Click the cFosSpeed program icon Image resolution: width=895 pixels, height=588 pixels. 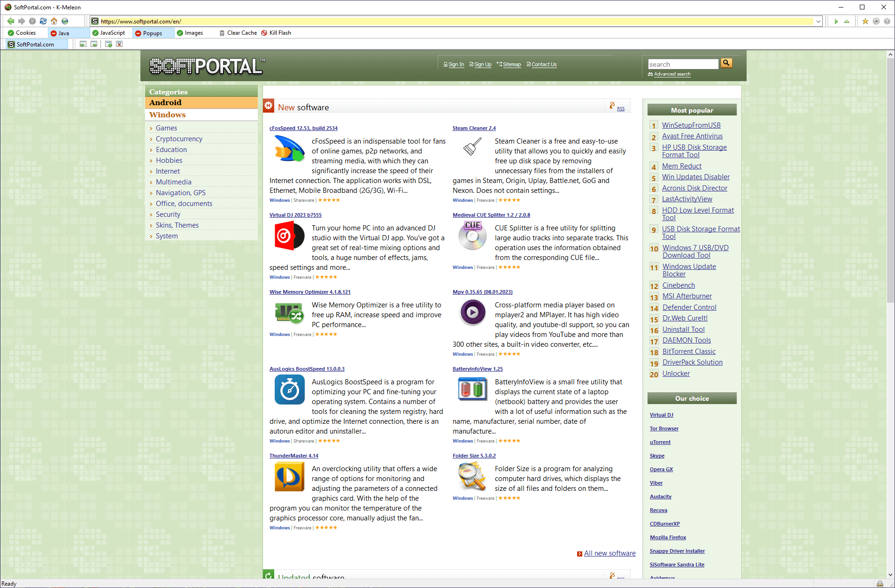click(x=289, y=148)
